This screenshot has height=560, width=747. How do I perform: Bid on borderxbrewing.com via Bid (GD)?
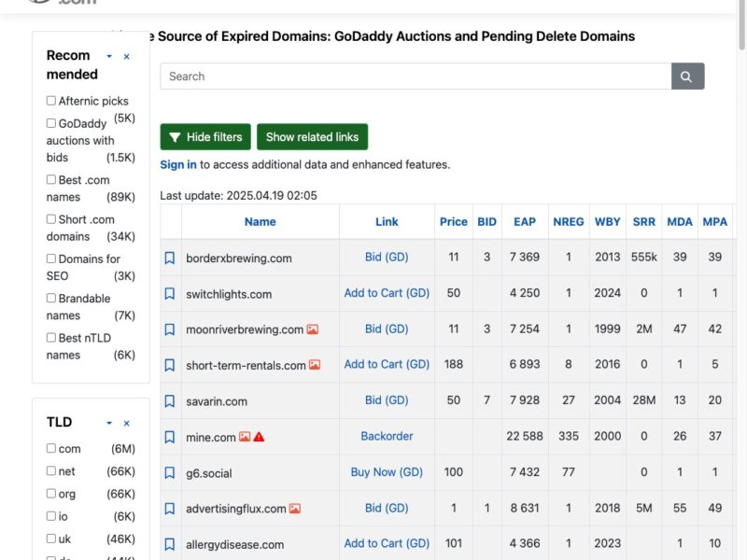click(x=387, y=257)
